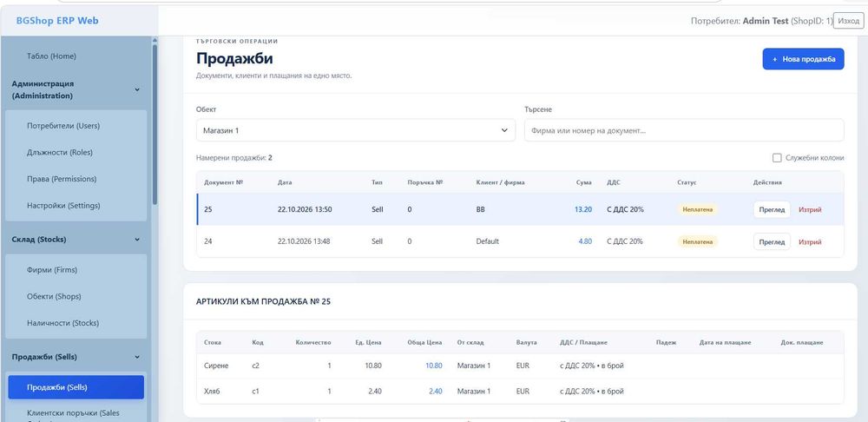This screenshot has width=868, height=422.
Task: Select date 22.10.2026 13:50 cell
Action: pyautogui.click(x=305, y=209)
